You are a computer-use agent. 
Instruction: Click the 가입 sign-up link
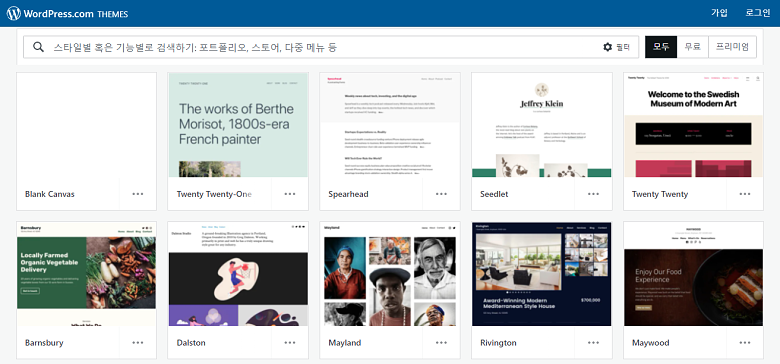point(719,13)
